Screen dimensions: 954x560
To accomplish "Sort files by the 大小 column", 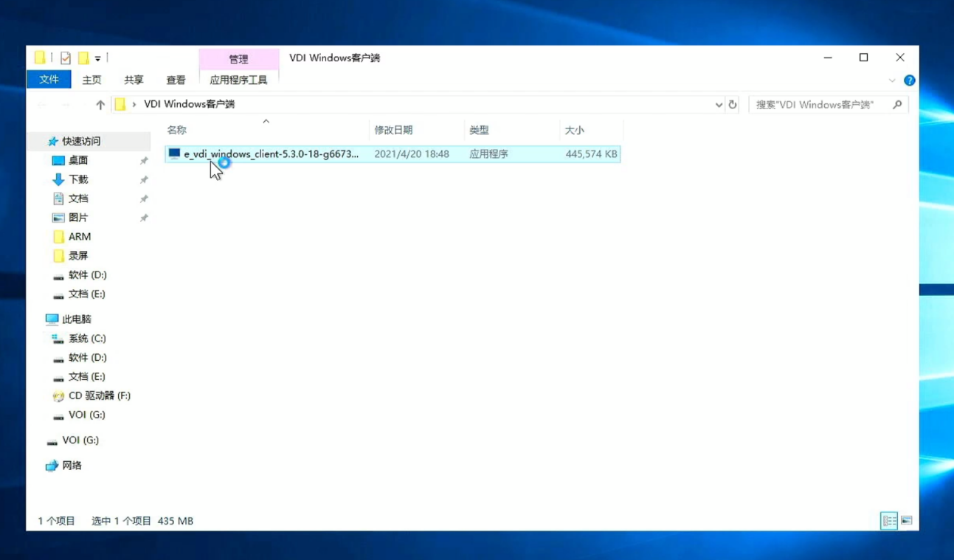I will [x=574, y=130].
